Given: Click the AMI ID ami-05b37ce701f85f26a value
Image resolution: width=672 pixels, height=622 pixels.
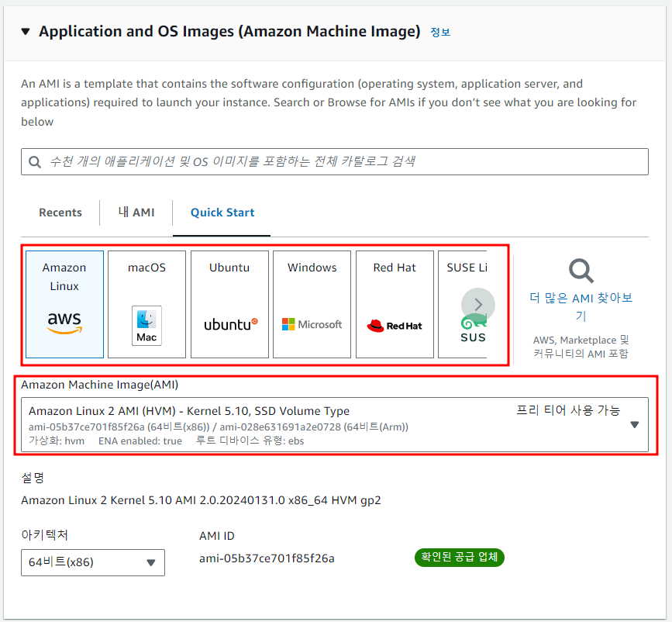Looking at the screenshot, I should (x=267, y=558).
